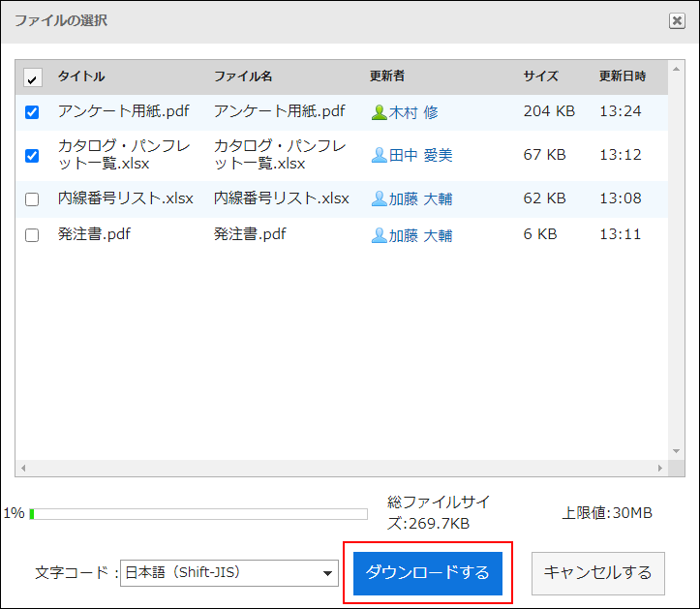Open 加藤 大輔 link in 発注書.pdf row
This screenshot has height=609, width=700.
point(420,235)
